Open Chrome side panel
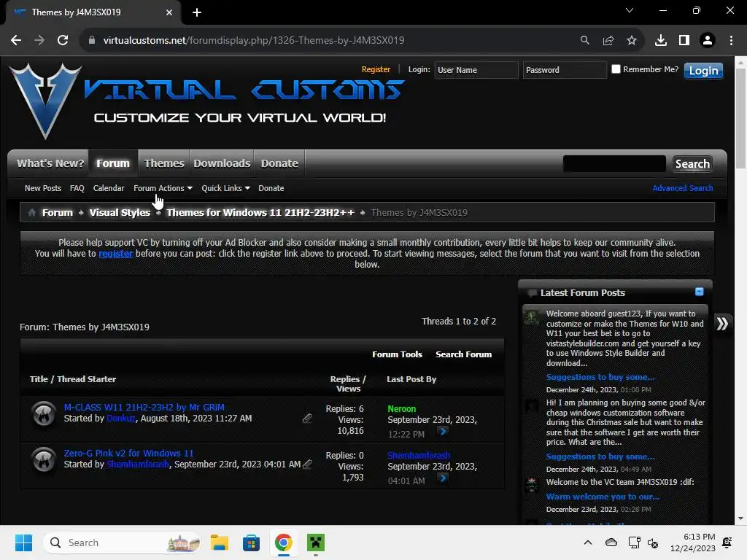Screen dimensions: 747x560 tap(684, 41)
